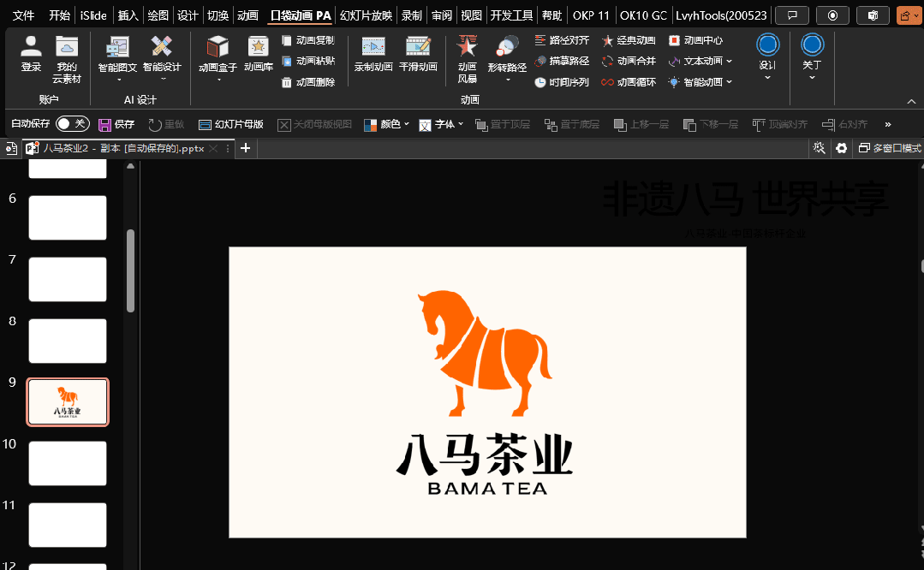Click the 八马茶业 title text on the slide
The height and width of the screenshot is (570, 924).
click(x=486, y=454)
